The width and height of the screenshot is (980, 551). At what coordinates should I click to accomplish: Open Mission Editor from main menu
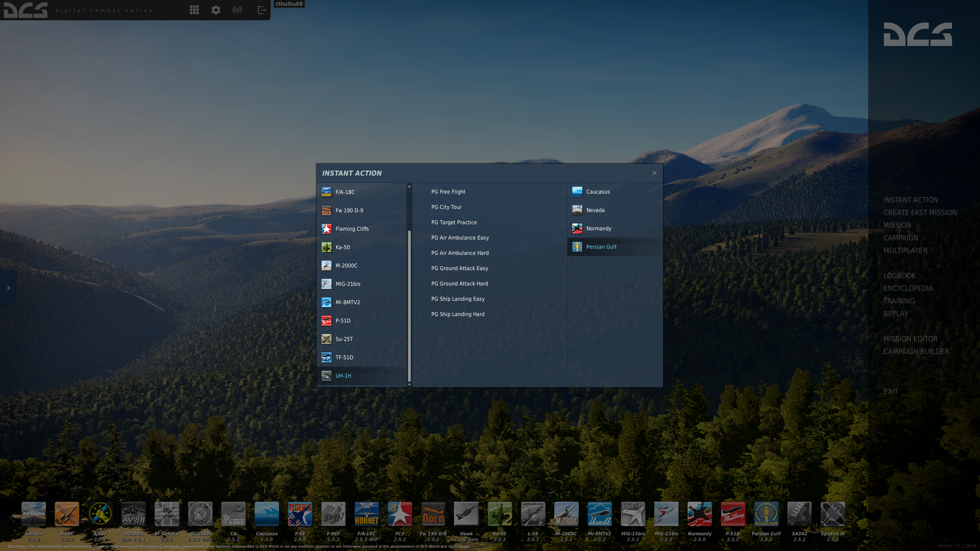[910, 339]
